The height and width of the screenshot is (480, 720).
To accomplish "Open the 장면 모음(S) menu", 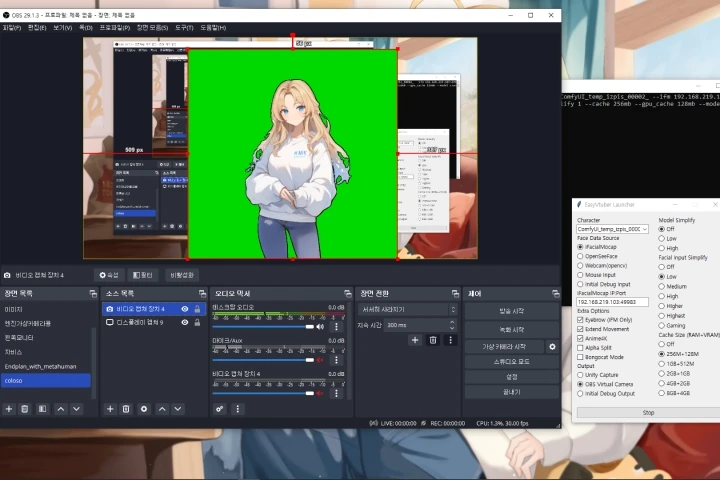I will coord(152,28).
